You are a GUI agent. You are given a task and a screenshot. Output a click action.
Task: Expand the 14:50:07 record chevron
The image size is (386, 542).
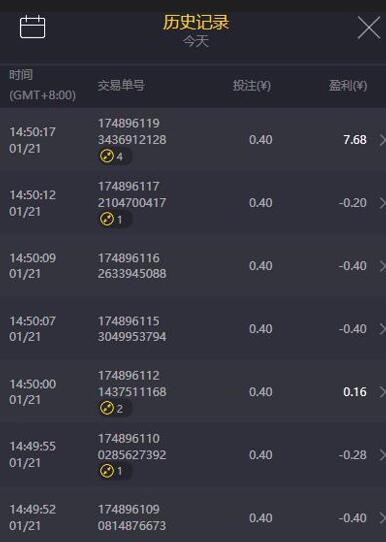point(382,329)
